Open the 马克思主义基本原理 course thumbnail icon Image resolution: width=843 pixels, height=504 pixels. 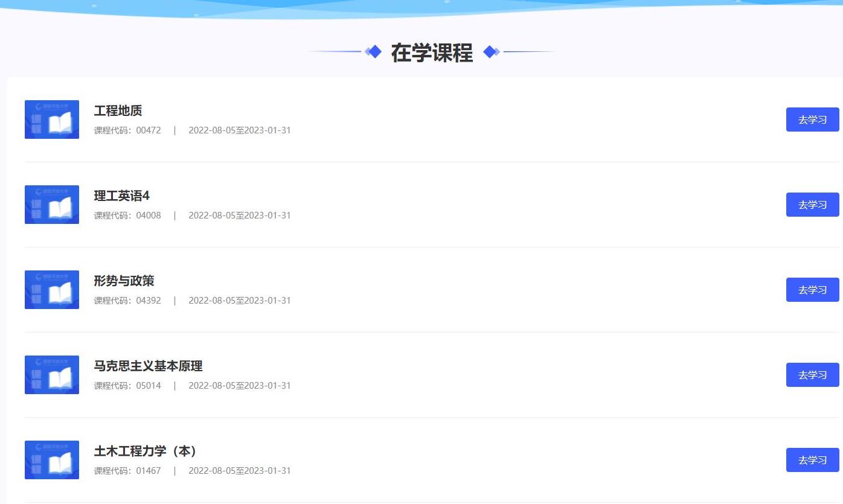coord(52,375)
